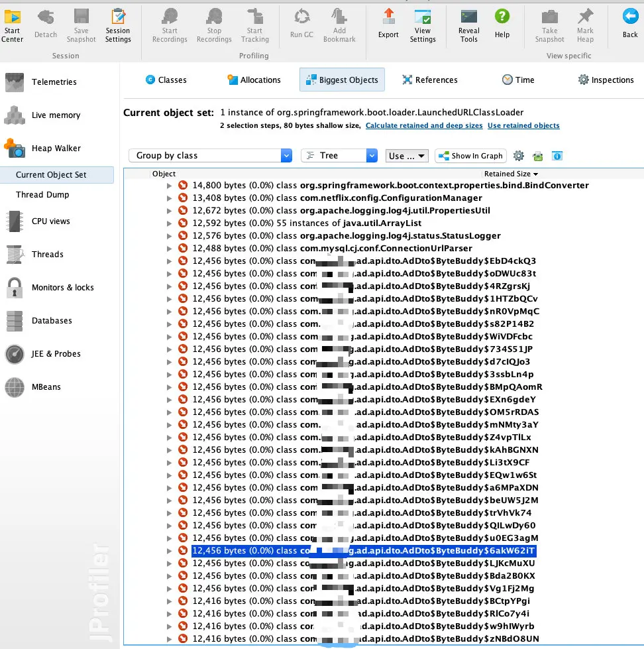Click the gear settings icon beside Show In Graph

pos(519,156)
